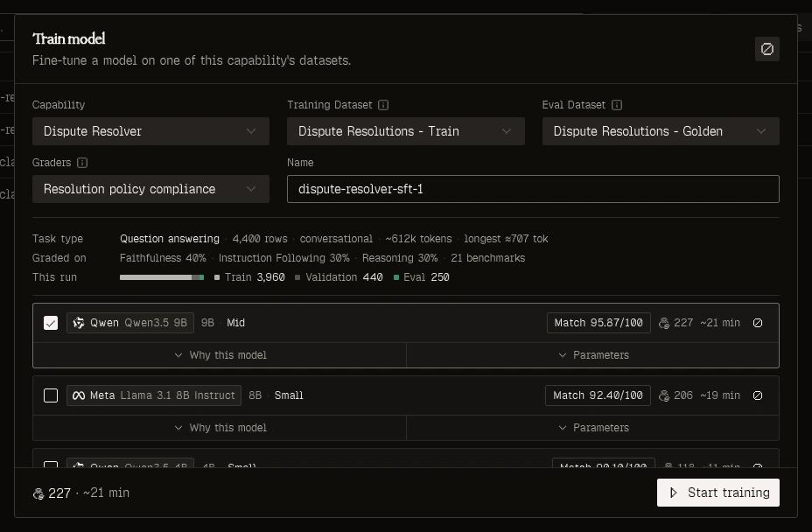Select the Meta Llama 3.1 8B Instruct chip
812x532 pixels.
[154, 395]
